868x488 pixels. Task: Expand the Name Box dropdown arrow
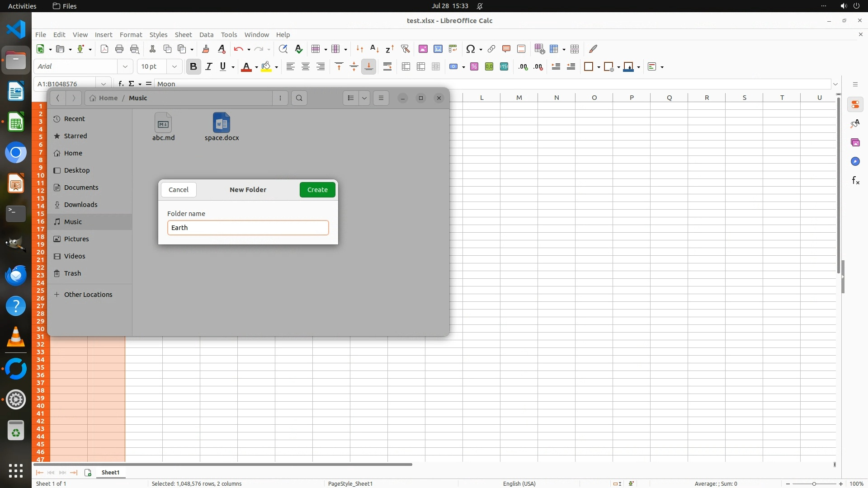tap(104, 84)
